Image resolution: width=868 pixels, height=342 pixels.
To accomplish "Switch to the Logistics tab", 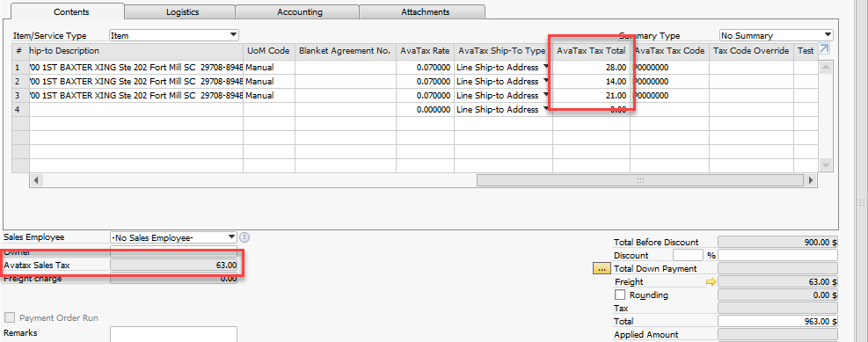I will pyautogui.click(x=182, y=11).
